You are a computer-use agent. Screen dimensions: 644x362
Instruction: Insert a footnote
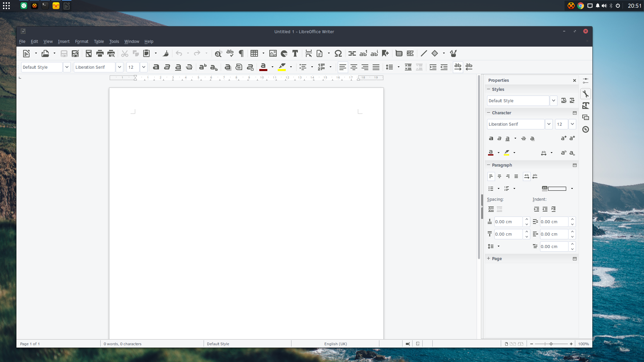click(x=363, y=53)
